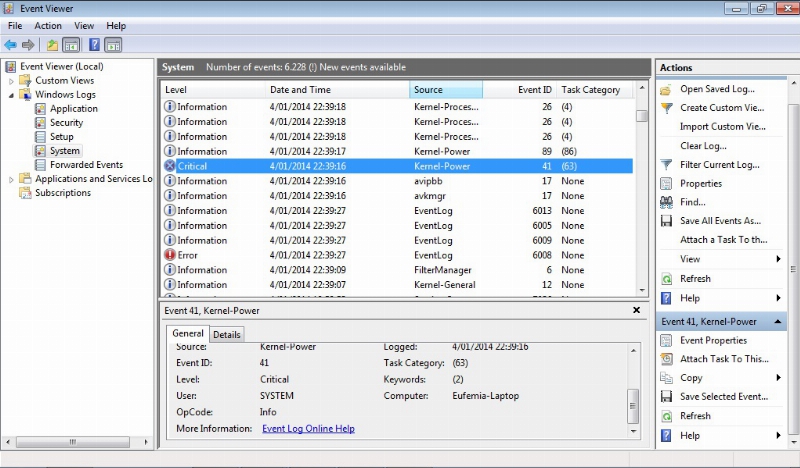Image resolution: width=800 pixels, height=468 pixels.
Task: Click the event list scroll down arrow
Action: 642,290
